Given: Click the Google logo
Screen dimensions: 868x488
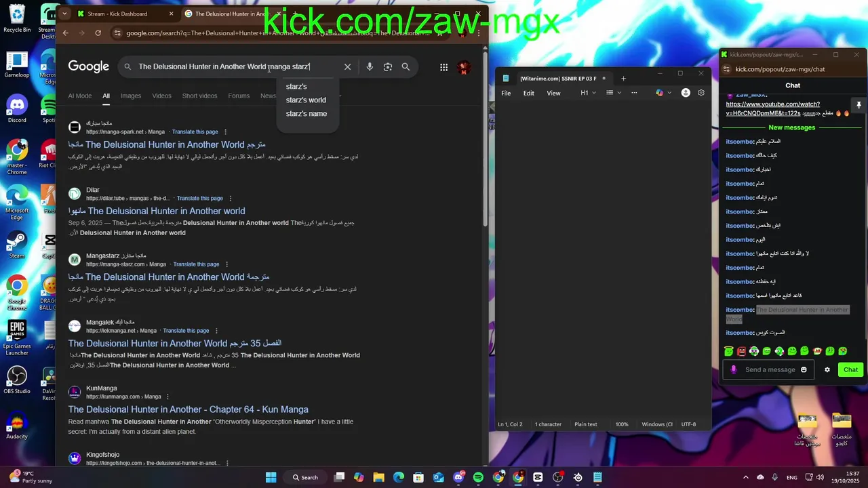Looking at the screenshot, I should (x=88, y=66).
